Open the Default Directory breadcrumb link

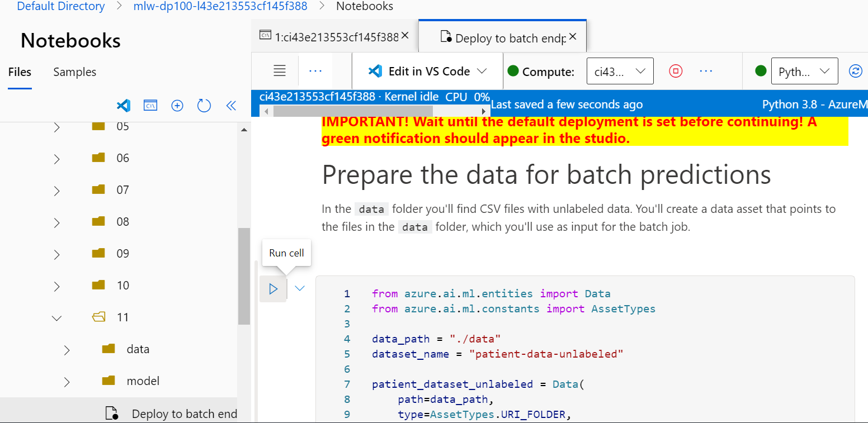[60, 6]
